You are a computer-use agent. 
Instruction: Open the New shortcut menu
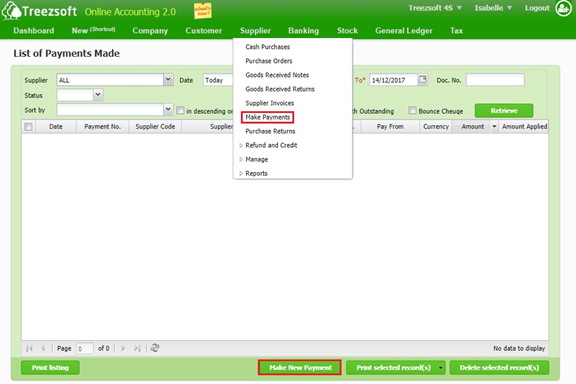click(93, 30)
